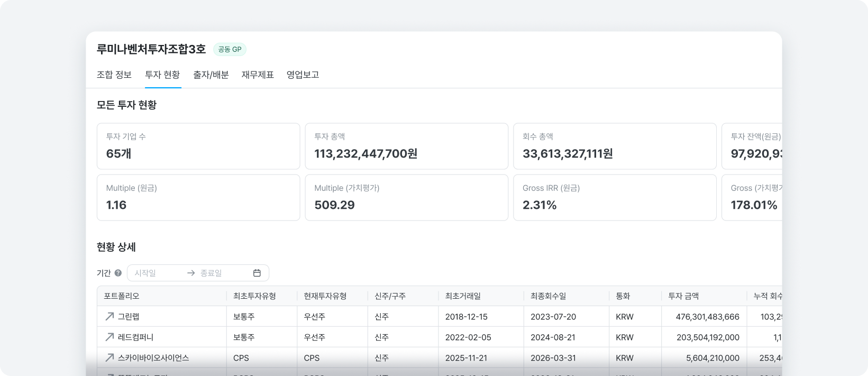The height and width of the screenshot is (376, 868).
Task: Click the 모든 투자 현황 heading
Action: (127, 105)
